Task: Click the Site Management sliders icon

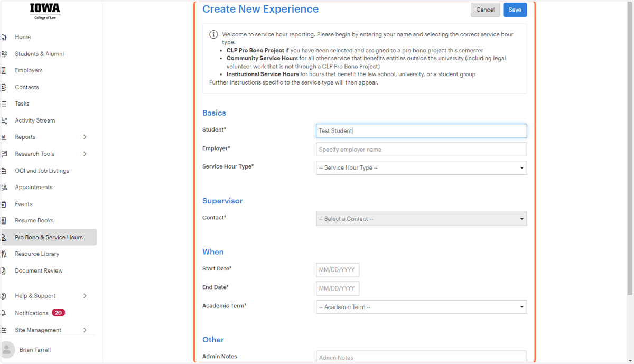Action: click(4, 330)
